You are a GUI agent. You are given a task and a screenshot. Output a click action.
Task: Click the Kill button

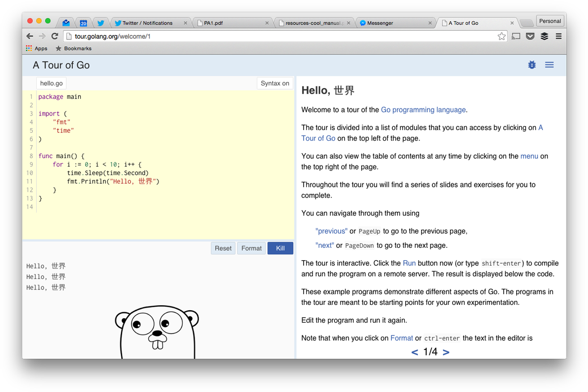click(280, 248)
